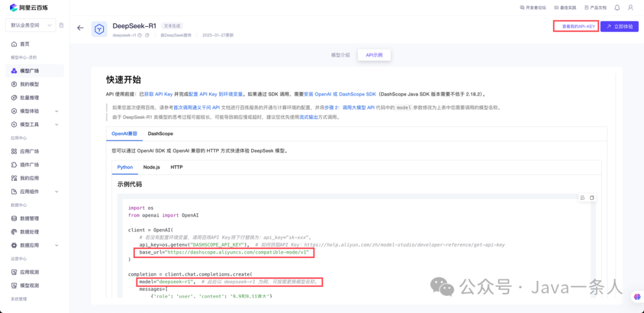Open 开发者论坛 in the top bar
The height and width of the screenshot is (313, 644).
click(533, 7)
